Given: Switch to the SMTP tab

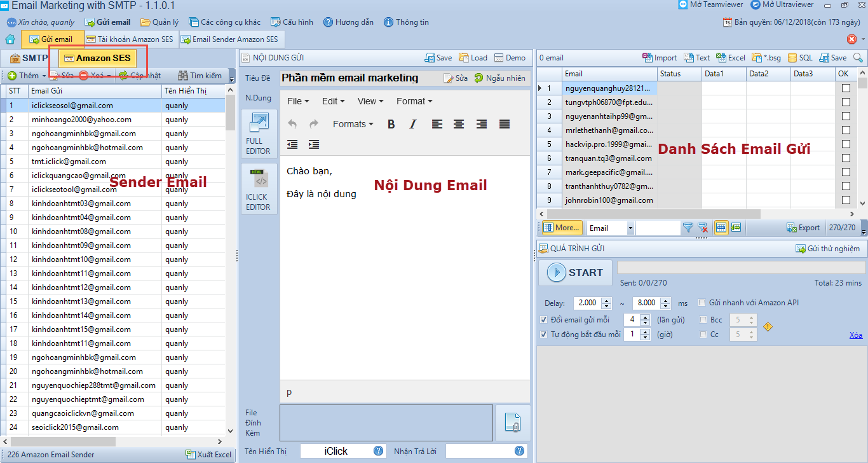Looking at the screenshot, I should coord(29,59).
